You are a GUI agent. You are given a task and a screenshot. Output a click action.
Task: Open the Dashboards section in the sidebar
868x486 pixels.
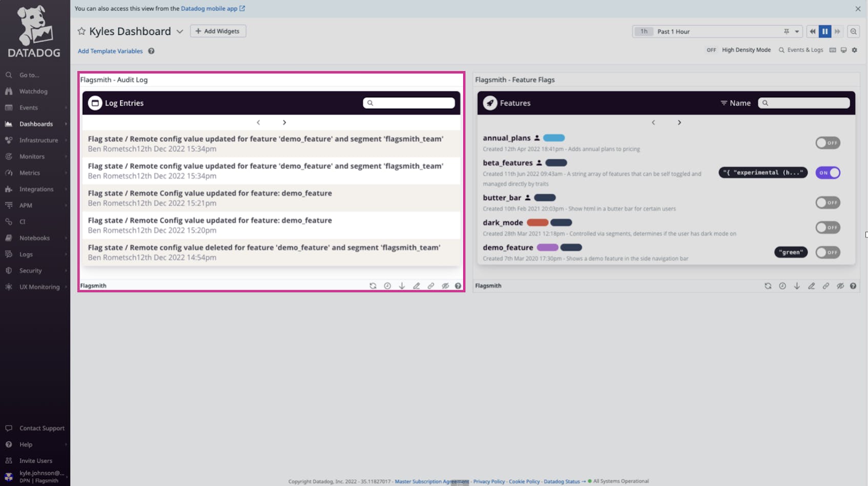coord(36,124)
